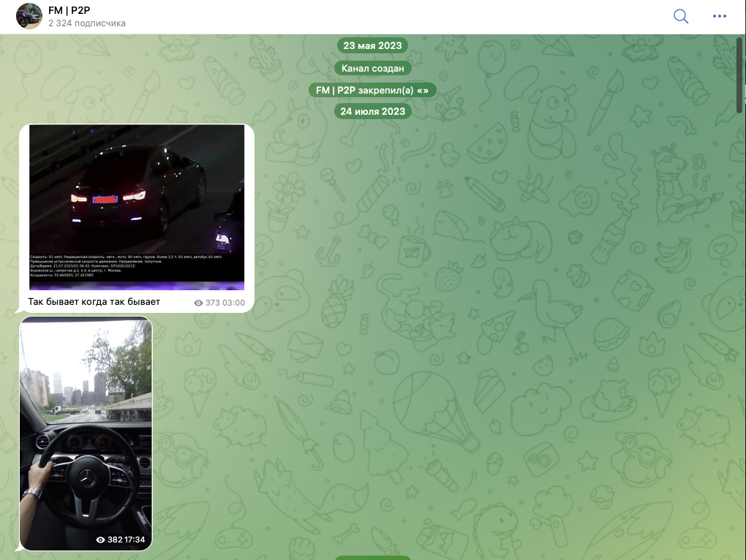The width and height of the screenshot is (746, 560).
Task: Click the eye views icon showing 382
Action: (101, 540)
